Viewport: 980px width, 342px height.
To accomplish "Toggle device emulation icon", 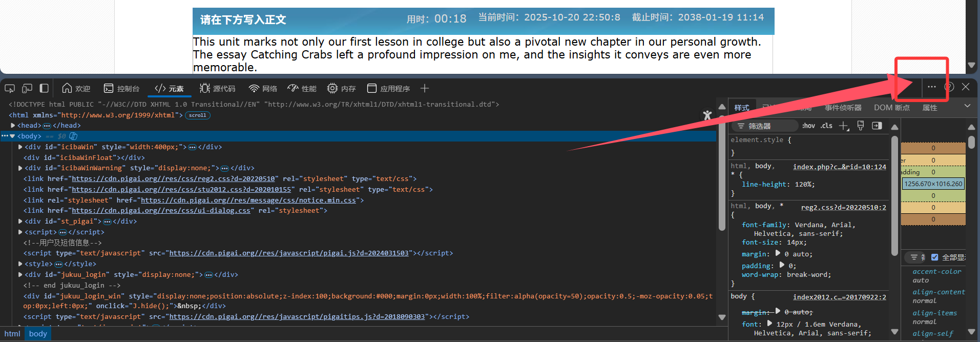I will pyautogui.click(x=27, y=88).
